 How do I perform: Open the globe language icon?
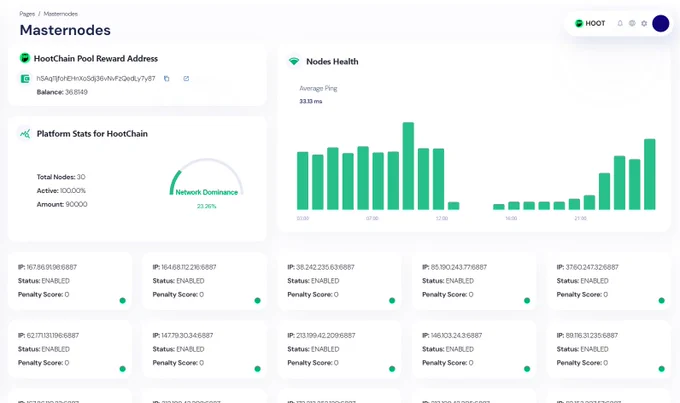[632, 23]
